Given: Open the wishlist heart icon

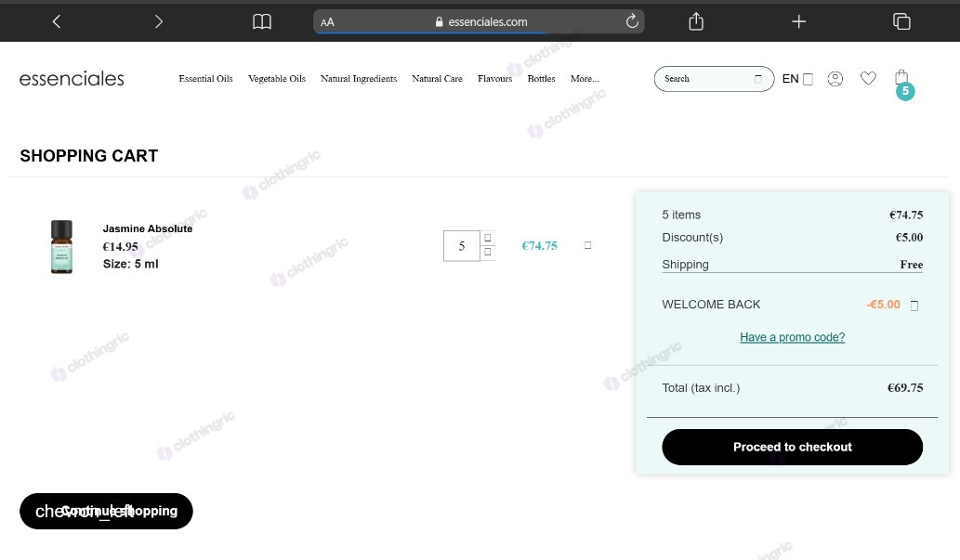Looking at the screenshot, I should (868, 78).
